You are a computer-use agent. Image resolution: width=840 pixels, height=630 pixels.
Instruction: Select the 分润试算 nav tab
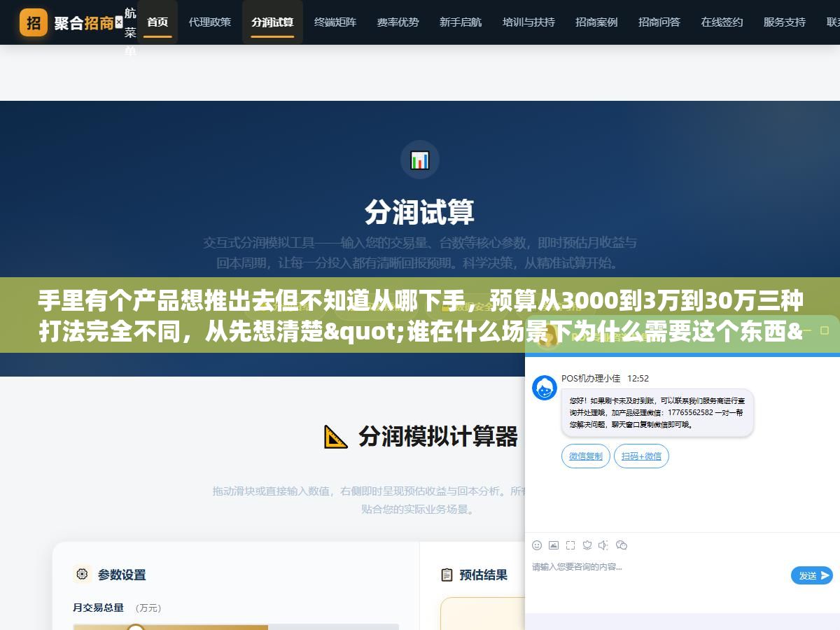pyautogui.click(x=272, y=22)
